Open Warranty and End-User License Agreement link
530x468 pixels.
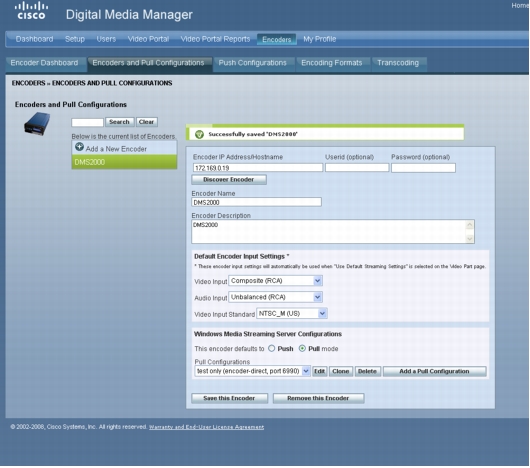pyautogui.click(x=206, y=427)
